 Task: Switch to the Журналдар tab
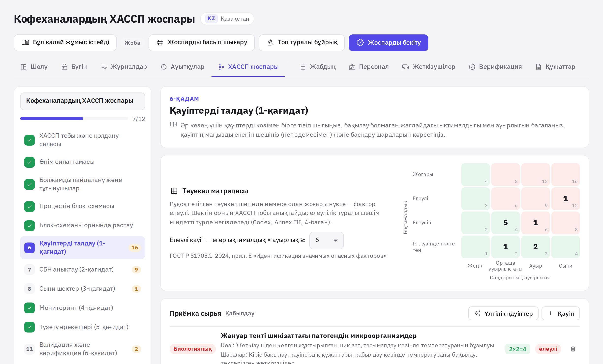click(124, 67)
